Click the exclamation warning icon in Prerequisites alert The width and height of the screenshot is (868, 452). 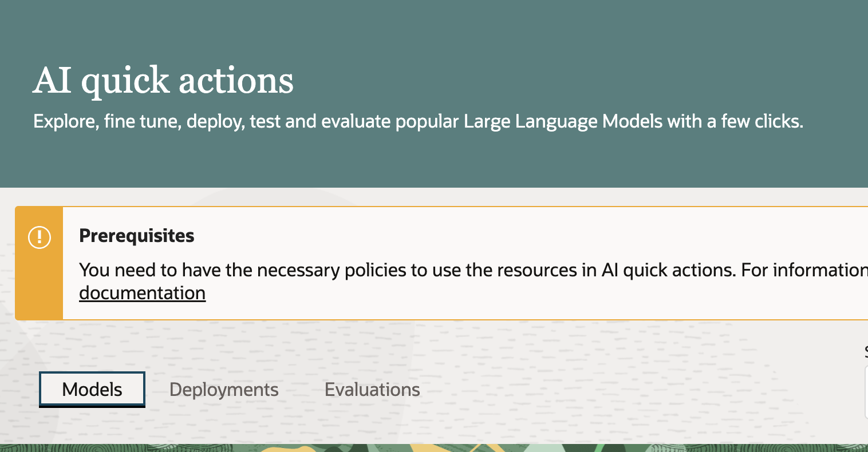40,237
